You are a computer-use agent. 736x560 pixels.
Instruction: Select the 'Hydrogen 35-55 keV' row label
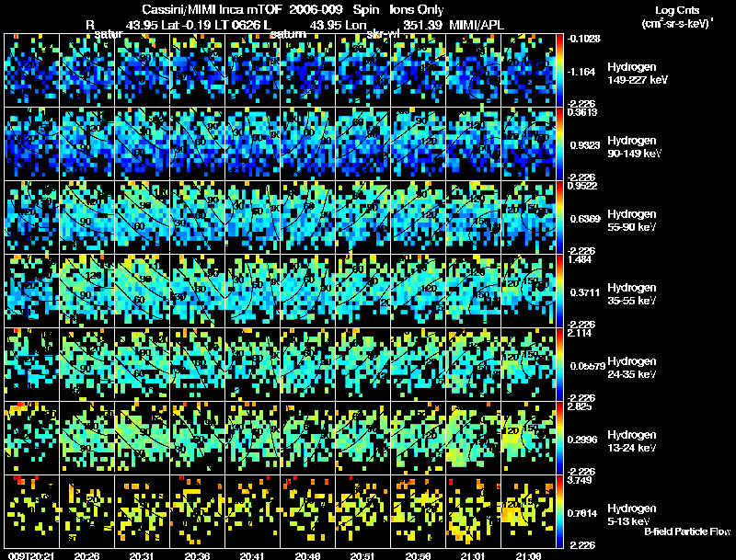click(x=632, y=294)
